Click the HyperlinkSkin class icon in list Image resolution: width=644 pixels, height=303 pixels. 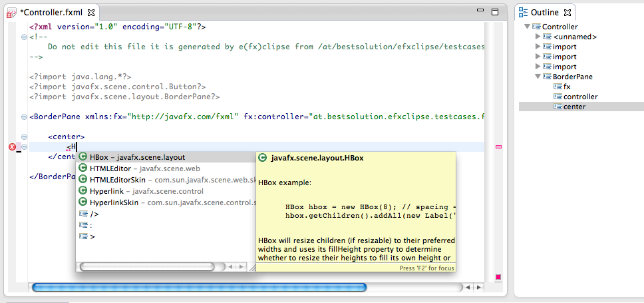click(x=83, y=202)
